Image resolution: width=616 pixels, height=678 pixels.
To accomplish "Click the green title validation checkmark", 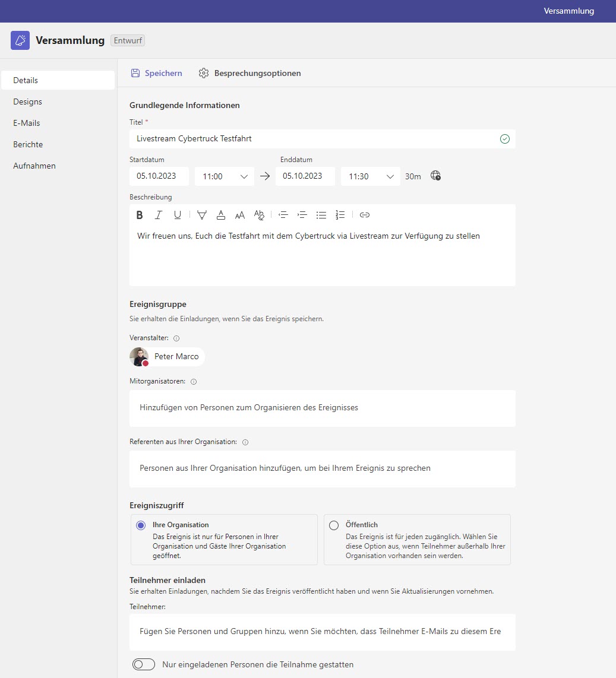I will [505, 139].
